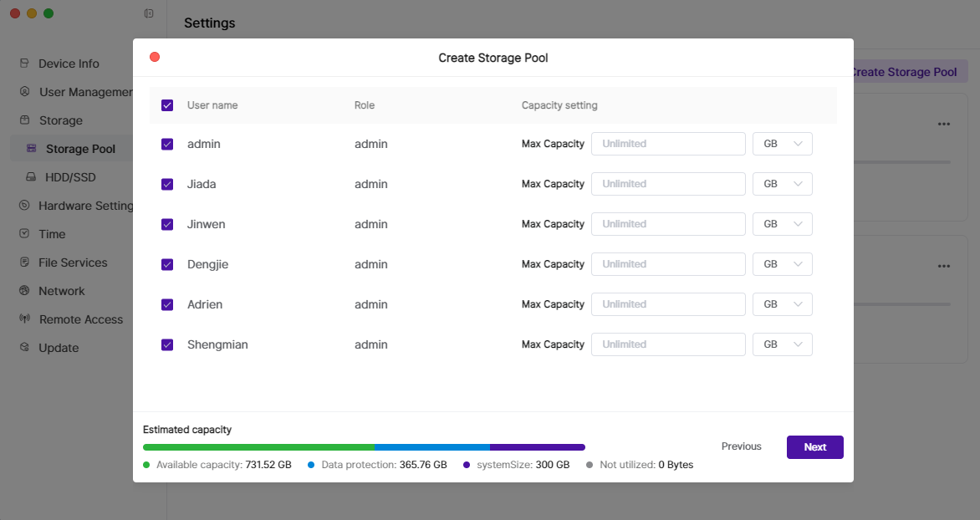Click the Network globe icon
This screenshot has height=520, width=980.
(24, 290)
